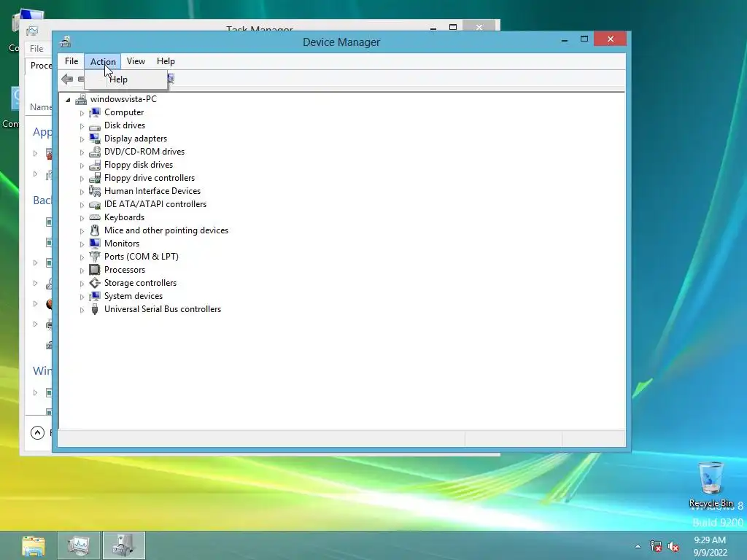Click the Ports (COM & LPT) icon

[95, 257]
